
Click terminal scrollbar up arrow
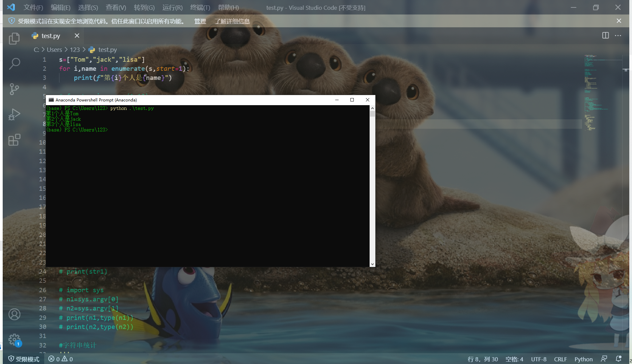tap(372, 108)
